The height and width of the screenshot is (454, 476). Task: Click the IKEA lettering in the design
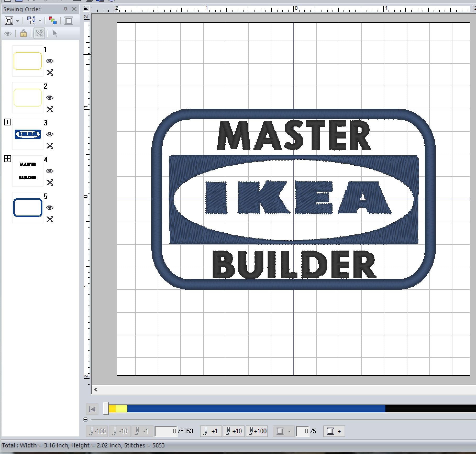click(x=298, y=198)
